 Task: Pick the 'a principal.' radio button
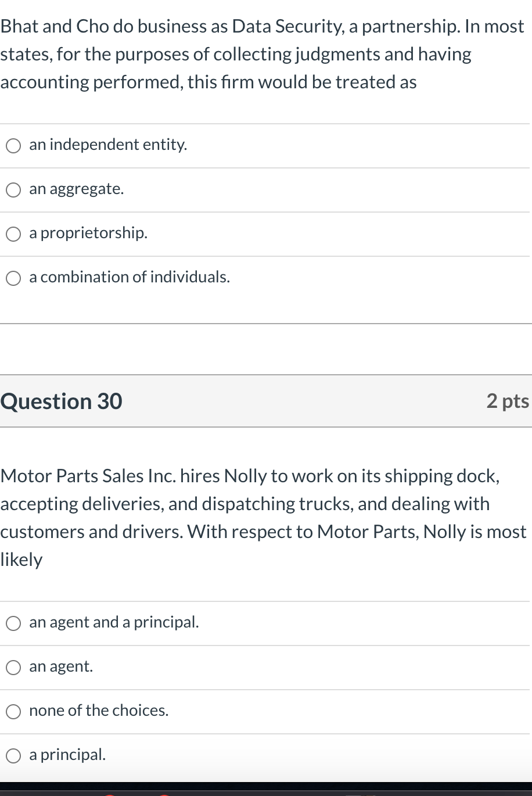point(13,756)
